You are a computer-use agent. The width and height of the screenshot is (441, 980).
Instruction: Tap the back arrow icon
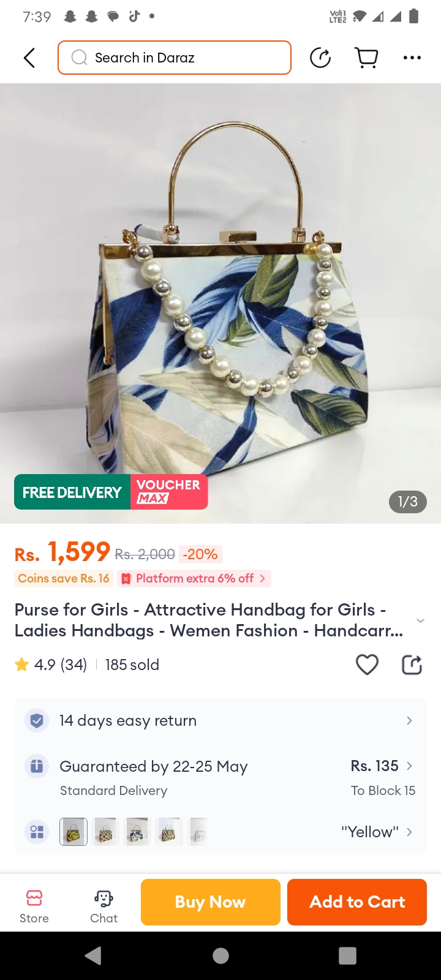29,58
